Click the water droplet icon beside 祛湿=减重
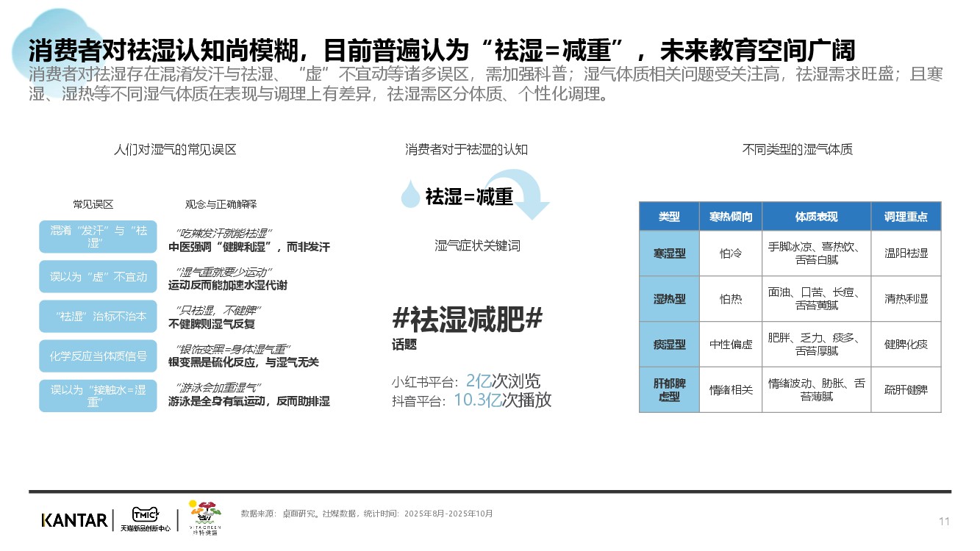 coord(409,196)
